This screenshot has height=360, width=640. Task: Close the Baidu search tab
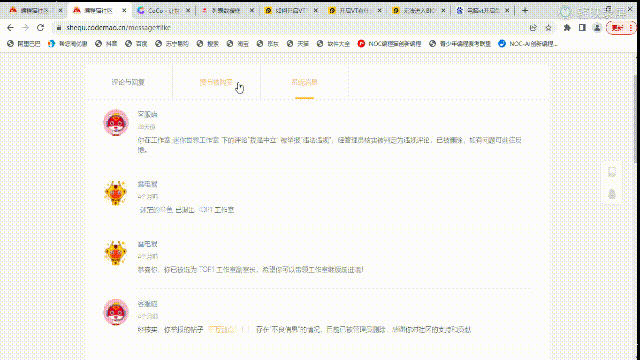point(507,10)
